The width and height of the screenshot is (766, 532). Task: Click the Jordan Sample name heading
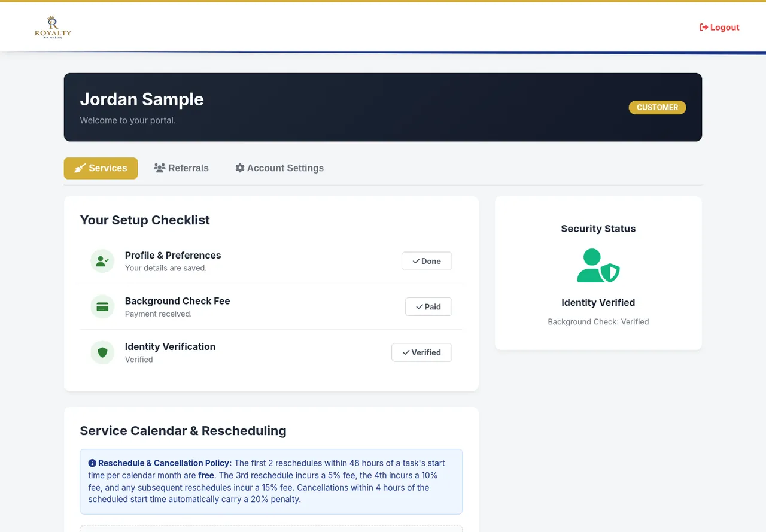point(142,99)
